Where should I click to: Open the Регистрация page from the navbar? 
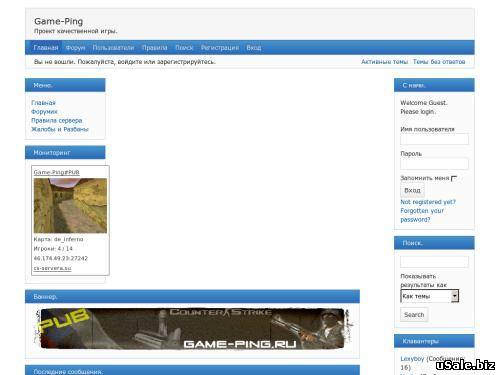(220, 48)
